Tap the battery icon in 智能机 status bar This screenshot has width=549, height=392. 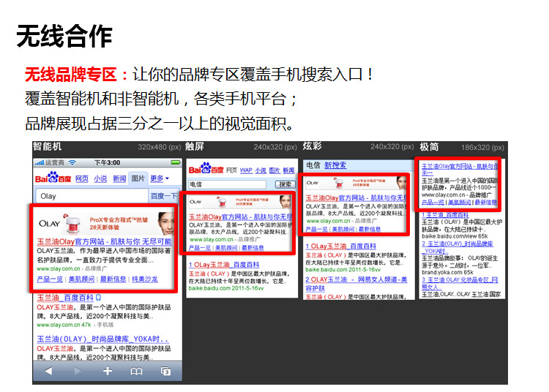point(176,162)
